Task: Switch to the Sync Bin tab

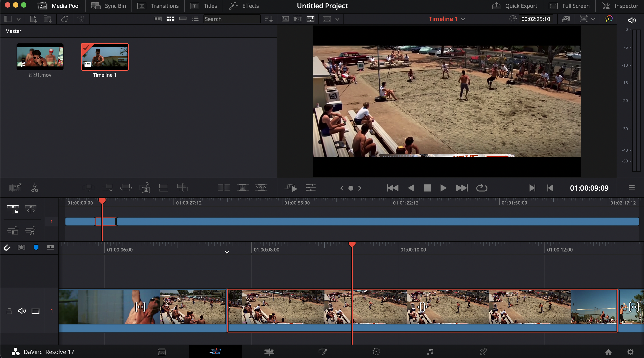Action: click(x=108, y=6)
